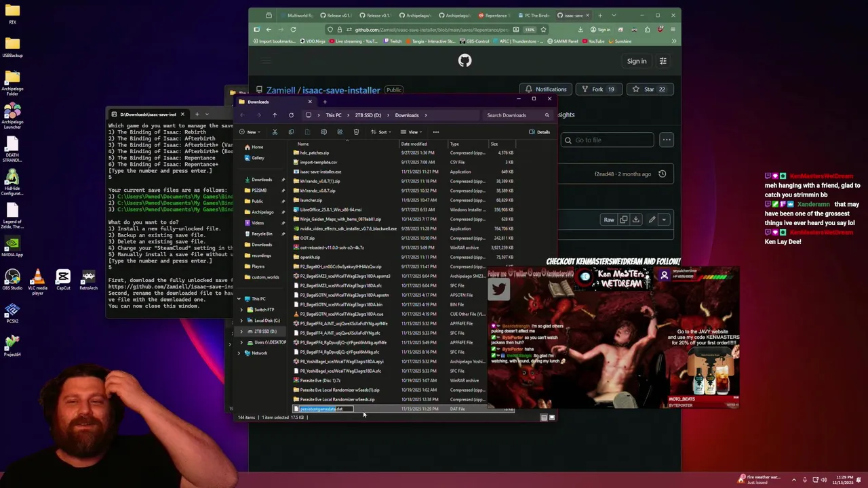
Task: Click the Delete trash icon in File Explorer
Action: (356, 132)
